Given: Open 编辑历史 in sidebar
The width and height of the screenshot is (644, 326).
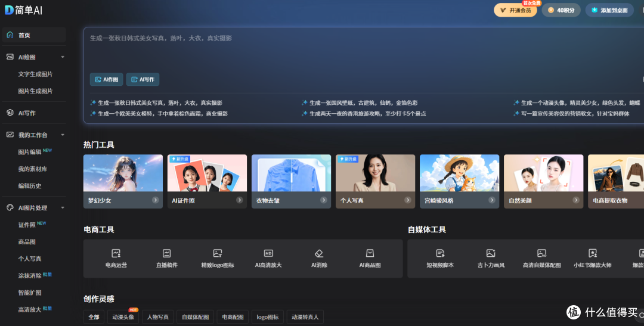Looking at the screenshot, I should point(30,185).
